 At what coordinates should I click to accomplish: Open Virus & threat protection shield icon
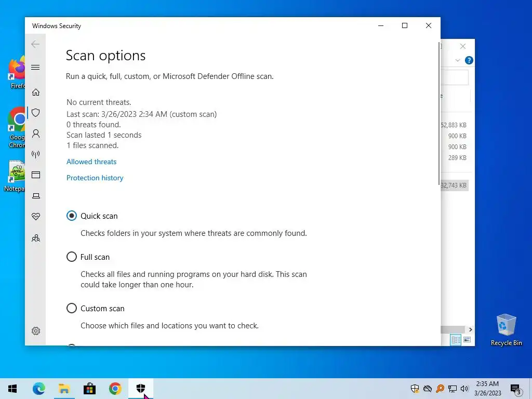(x=36, y=113)
